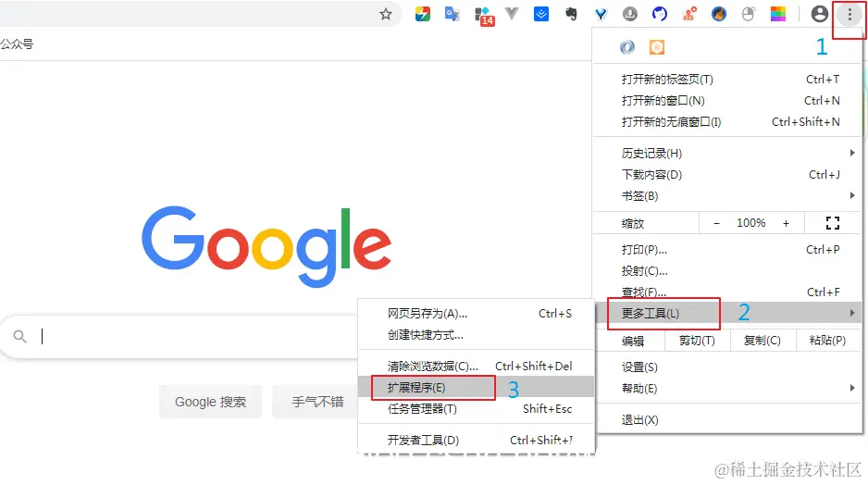Open the blue double-chevron download extension

coord(540,14)
